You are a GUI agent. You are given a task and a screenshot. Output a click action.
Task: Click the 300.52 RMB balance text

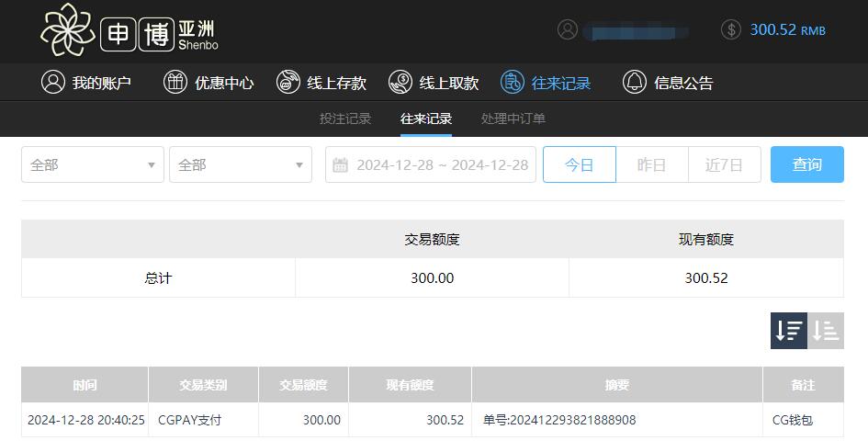click(x=787, y=29)
